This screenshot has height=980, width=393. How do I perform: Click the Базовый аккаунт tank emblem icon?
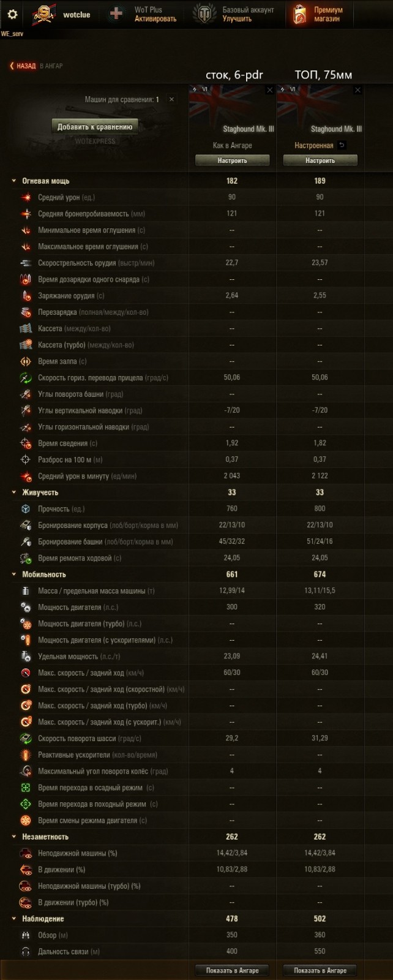point(204,14)
